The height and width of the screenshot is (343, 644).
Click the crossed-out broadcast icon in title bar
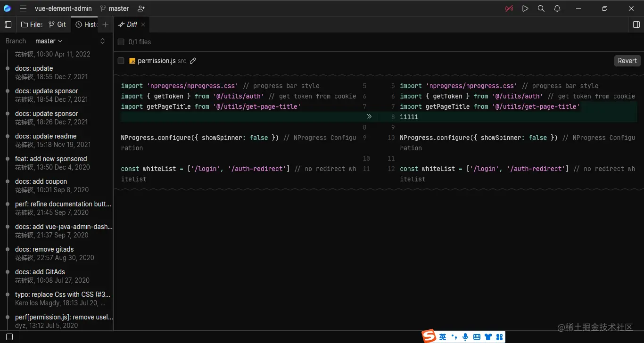coord(509,8)
